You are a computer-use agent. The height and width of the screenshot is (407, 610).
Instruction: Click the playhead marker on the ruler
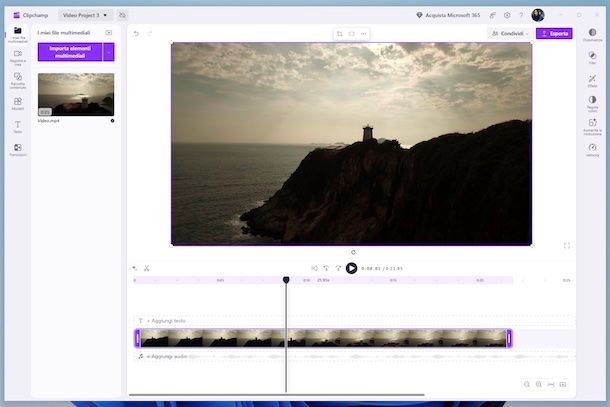click(286, 280)
